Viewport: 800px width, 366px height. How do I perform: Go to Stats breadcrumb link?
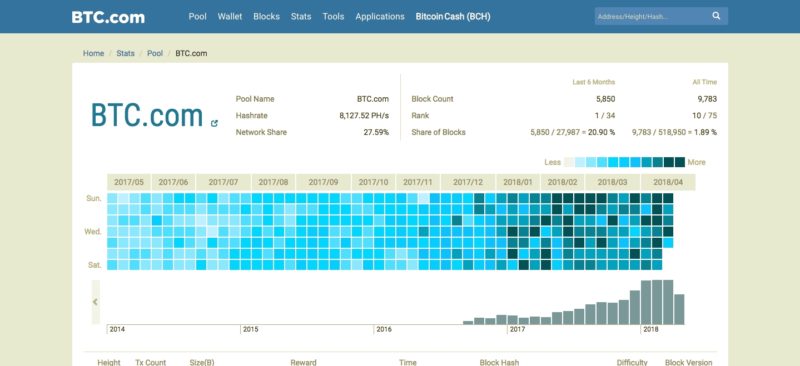126,53
